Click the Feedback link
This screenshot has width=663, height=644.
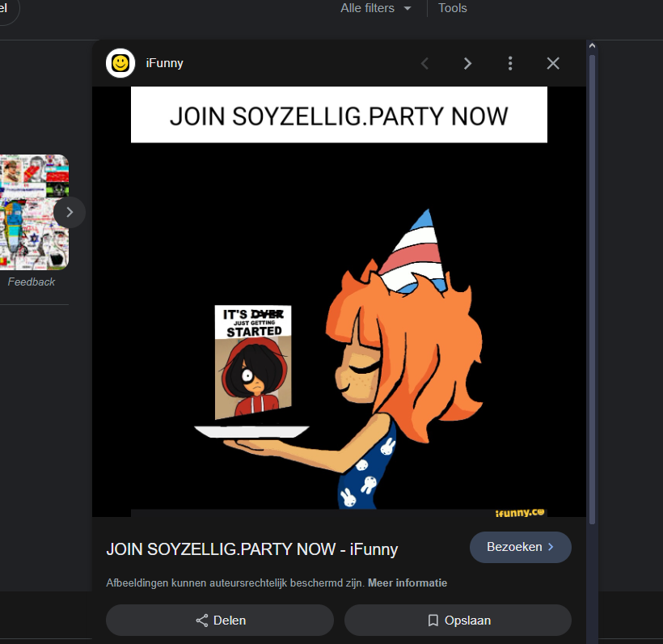click(31, 282)
